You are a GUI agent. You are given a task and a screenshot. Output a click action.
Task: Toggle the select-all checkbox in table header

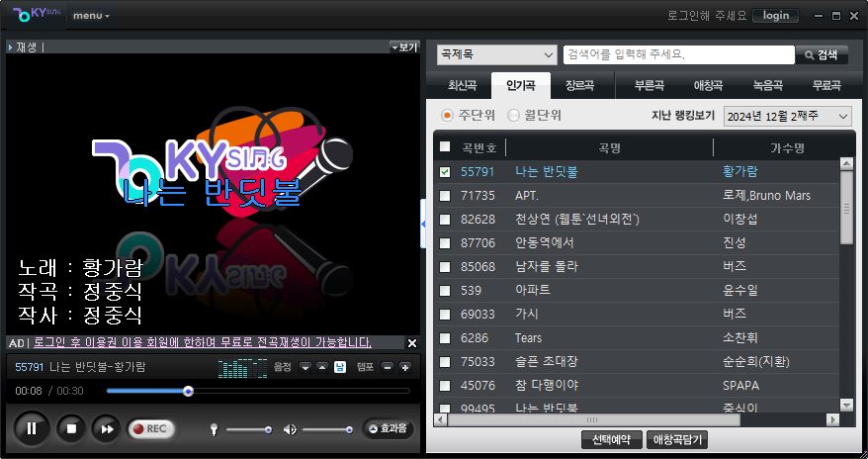coord(445,146)
